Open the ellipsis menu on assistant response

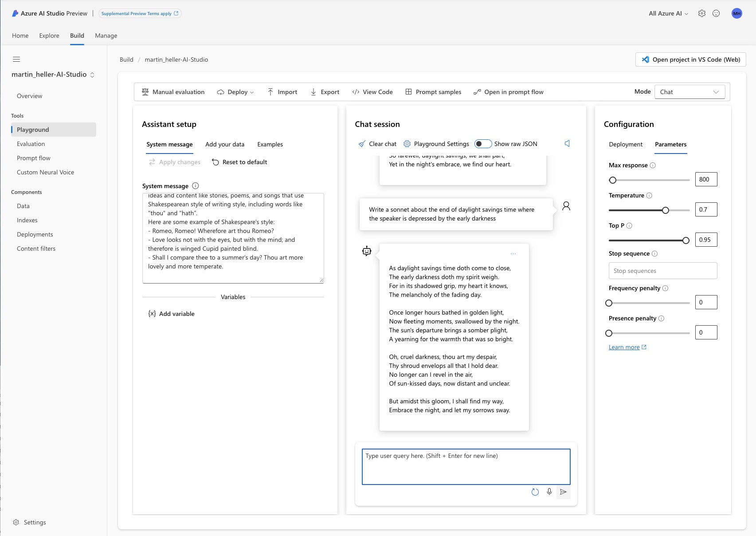pos(513,254)
